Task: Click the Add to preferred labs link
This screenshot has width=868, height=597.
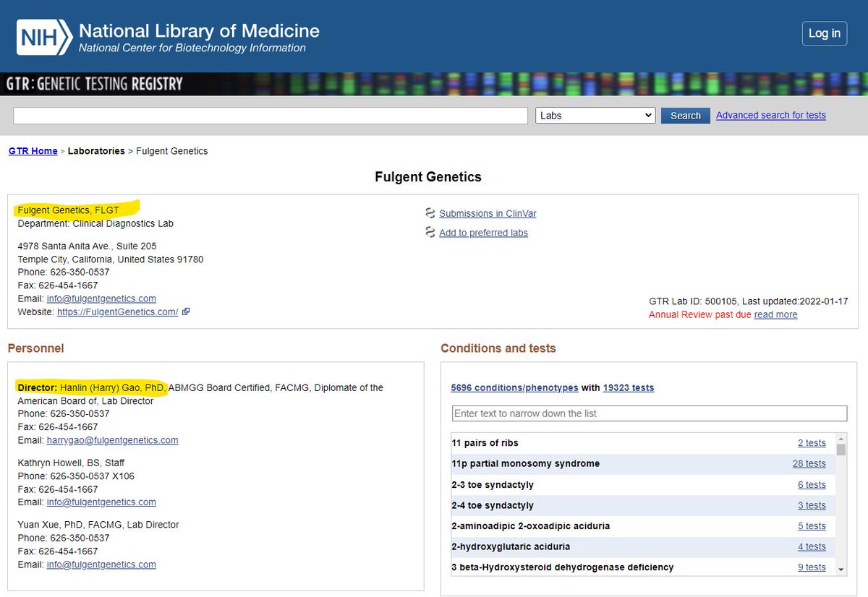Action: 483,233
